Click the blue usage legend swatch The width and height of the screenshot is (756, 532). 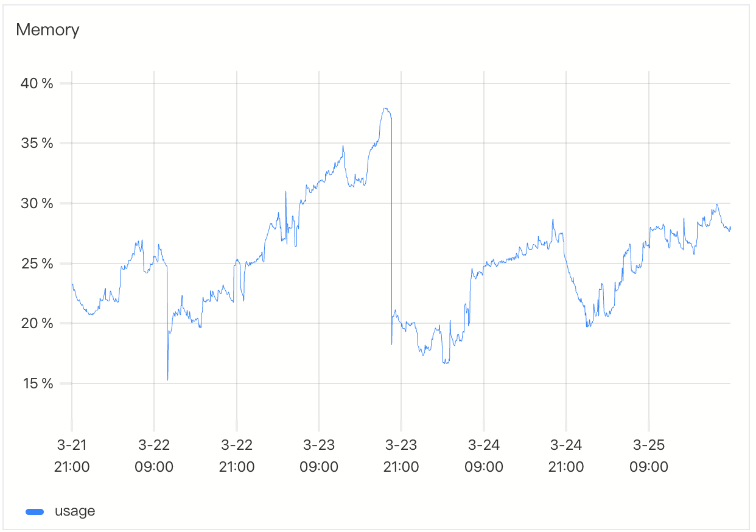(35, 512)
